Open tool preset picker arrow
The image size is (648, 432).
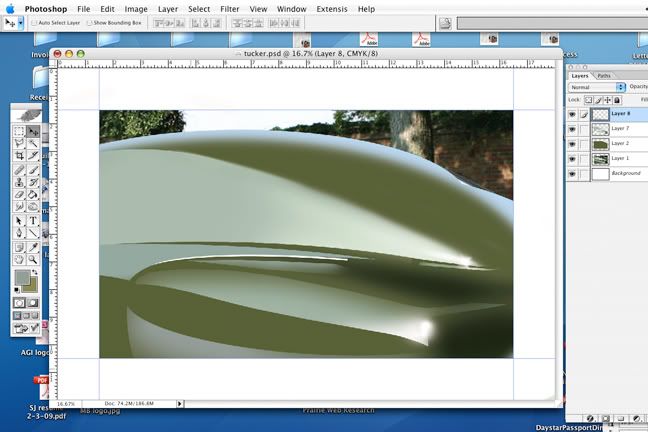(x=21, y=23)
